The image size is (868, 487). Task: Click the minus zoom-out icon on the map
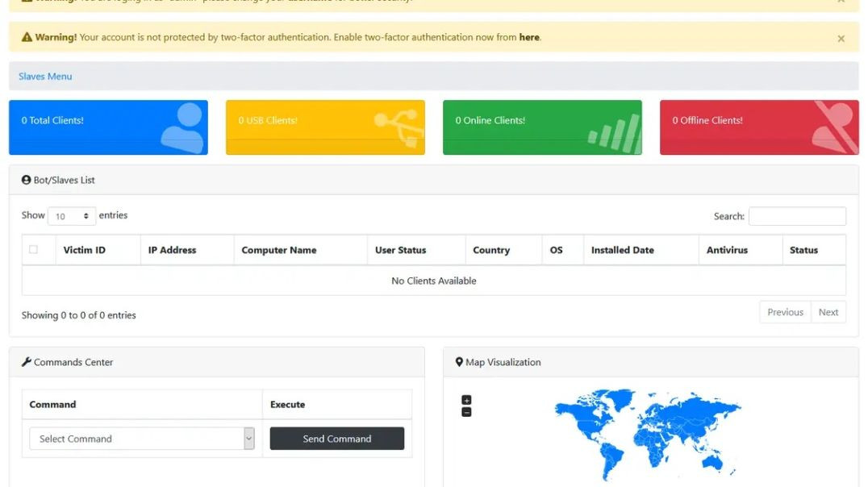[x=465, y=412]
